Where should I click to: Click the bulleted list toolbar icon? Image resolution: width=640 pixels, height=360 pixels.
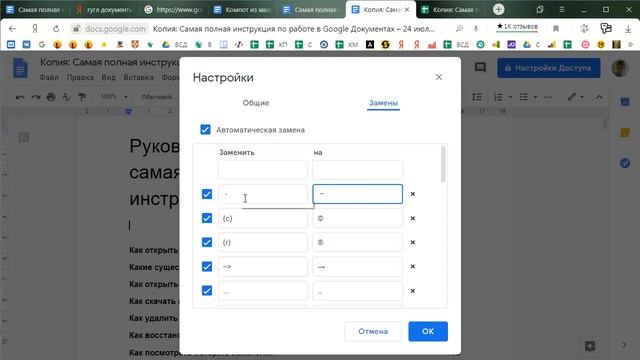point(524,97)
